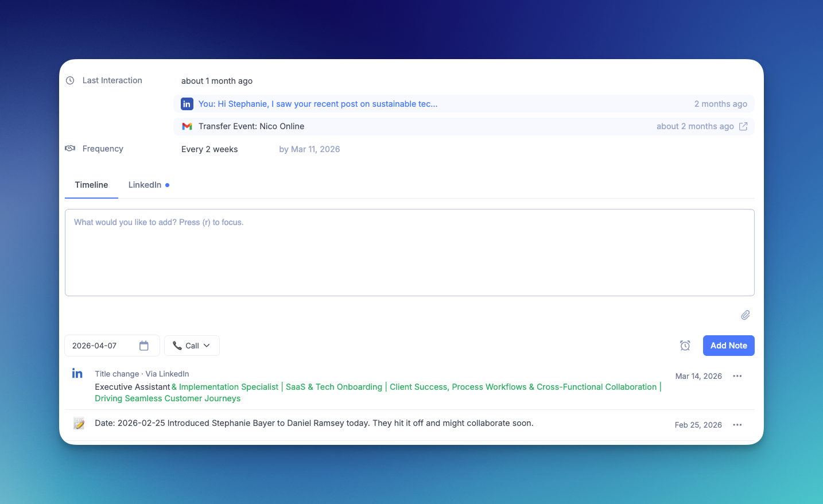The height and width of the screenshot is (504, 823).
Task: Click the clock icon beside Last Interaction
Action: pos(70,80)
